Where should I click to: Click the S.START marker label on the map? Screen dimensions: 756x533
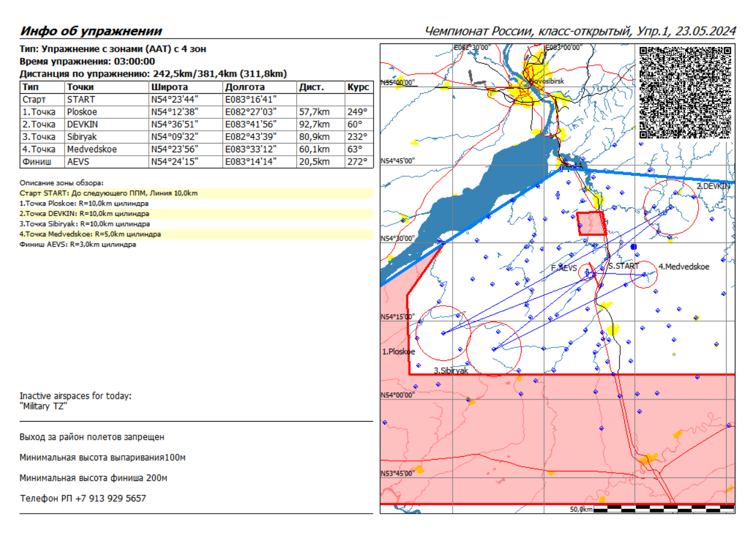623,266
